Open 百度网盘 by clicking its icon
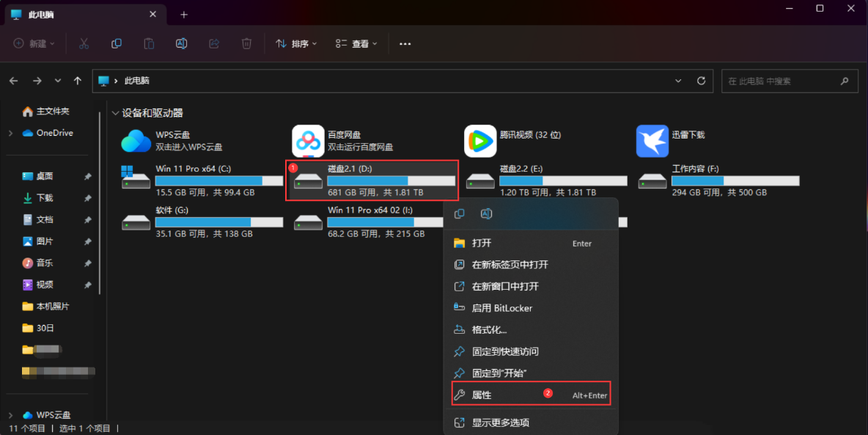Image resolution: width=868 pixels, height=435 pixels. 307,141
